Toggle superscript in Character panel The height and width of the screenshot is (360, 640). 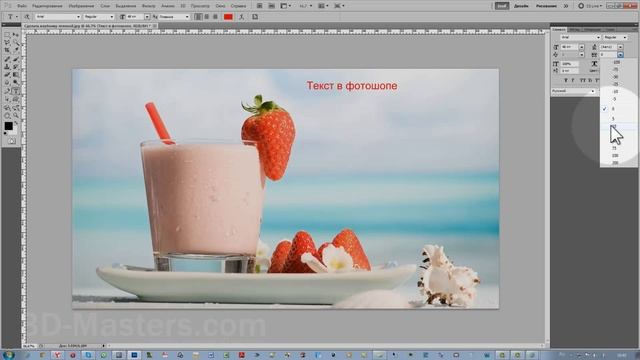[597, 80]
